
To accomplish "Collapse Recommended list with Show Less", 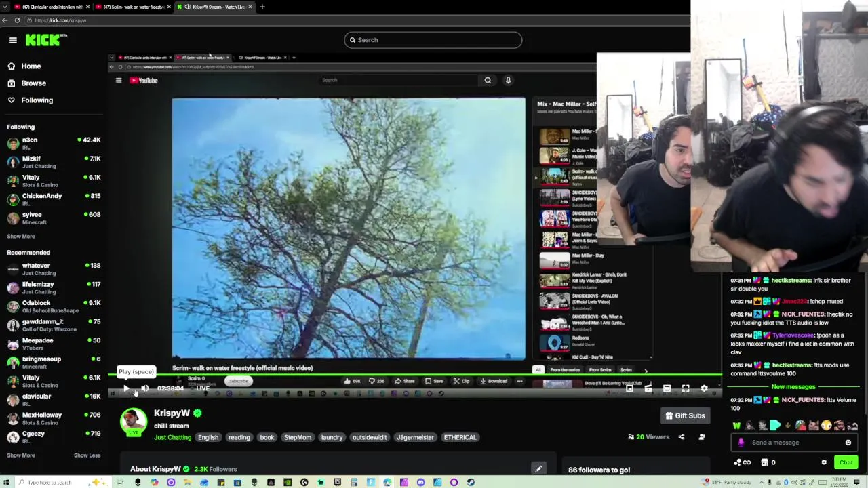I will tap(87, 455).
